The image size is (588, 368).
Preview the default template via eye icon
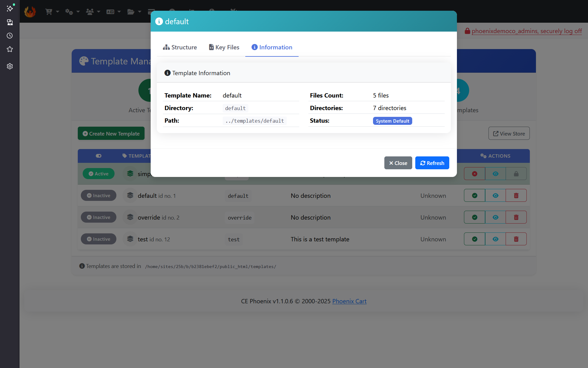coord(496,196)
